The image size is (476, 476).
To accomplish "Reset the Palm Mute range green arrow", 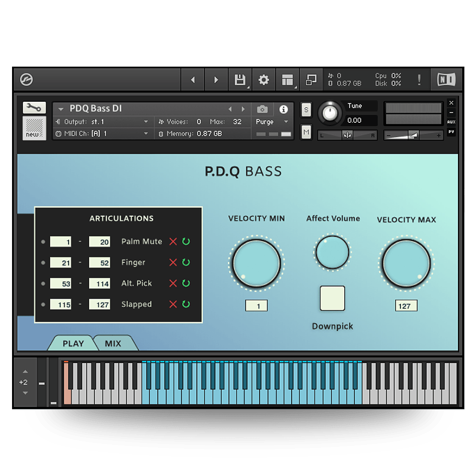I will point(186,242).
